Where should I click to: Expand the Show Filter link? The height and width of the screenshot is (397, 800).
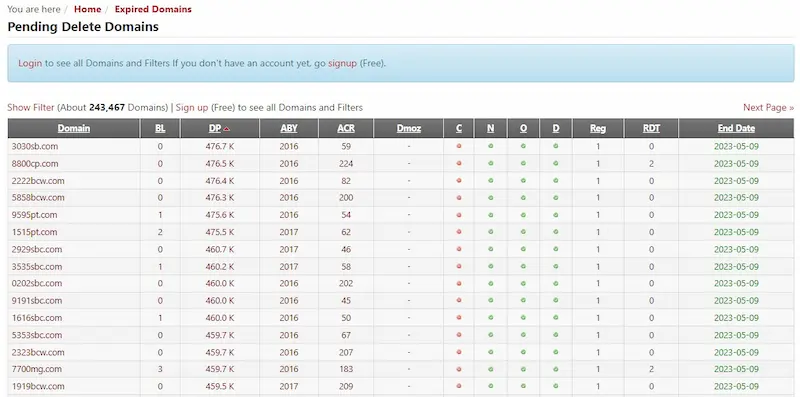click(31, 108)
